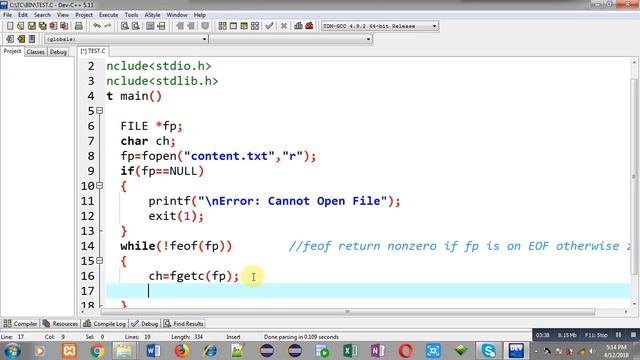This screenshot has width=640, height=360.
Task: Print the file using printer icon
Action: tap(79, 26)
